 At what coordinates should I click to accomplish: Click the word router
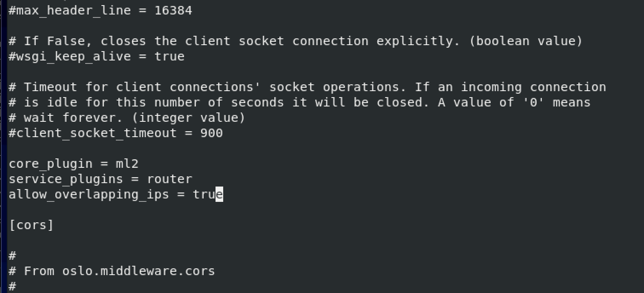(170, 179)
